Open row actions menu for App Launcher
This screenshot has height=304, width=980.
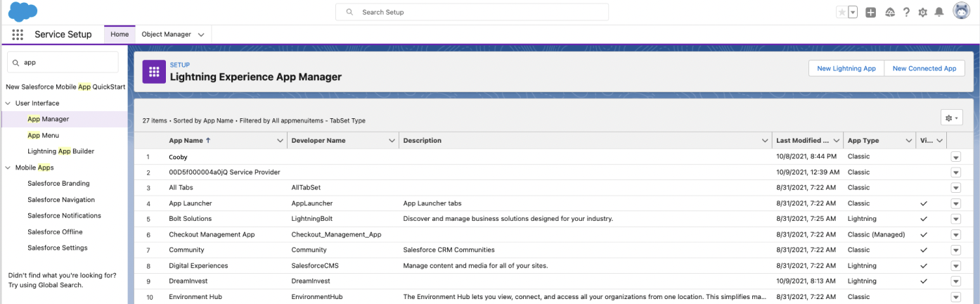(955, 203)
